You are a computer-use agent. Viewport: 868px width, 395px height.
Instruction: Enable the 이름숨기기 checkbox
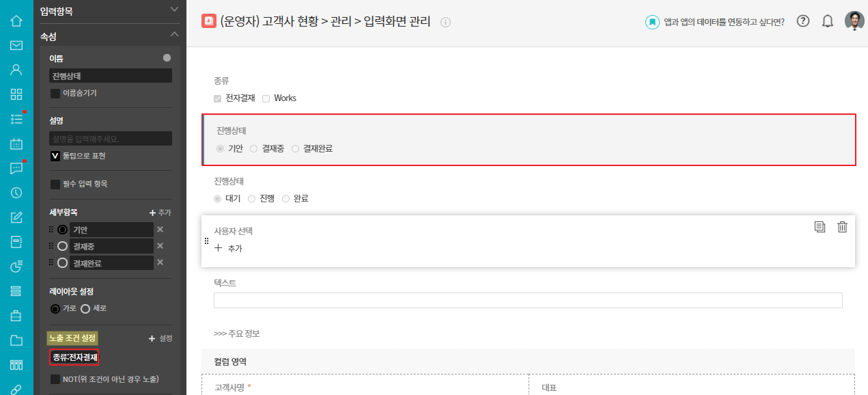pos(55,93)
